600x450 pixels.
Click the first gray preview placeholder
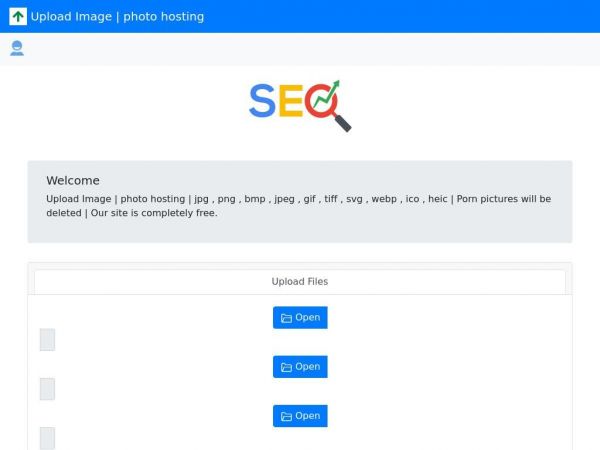pyautogui.click(x=47, y=340)
